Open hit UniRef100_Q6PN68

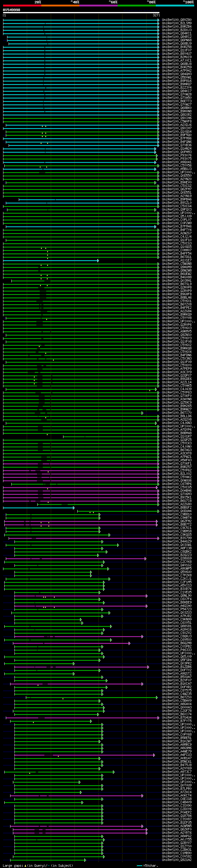pyautogui.click(x=177, y=40)
